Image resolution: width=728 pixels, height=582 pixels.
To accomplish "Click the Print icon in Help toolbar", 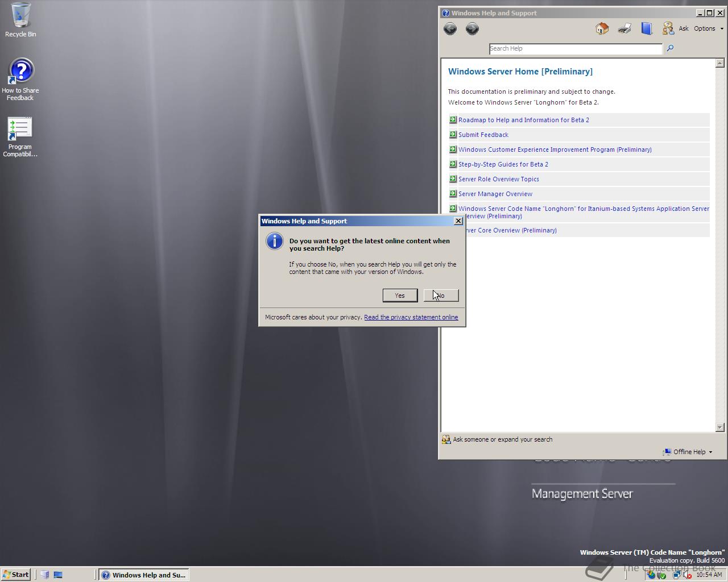I will click(624, 28).
